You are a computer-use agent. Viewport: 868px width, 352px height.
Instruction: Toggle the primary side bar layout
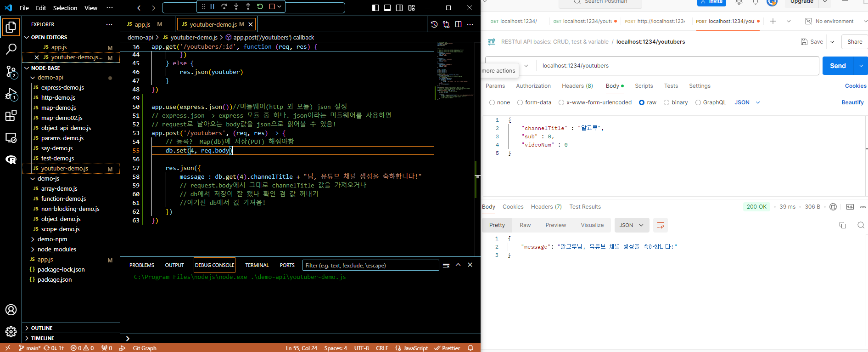[375, 8]
